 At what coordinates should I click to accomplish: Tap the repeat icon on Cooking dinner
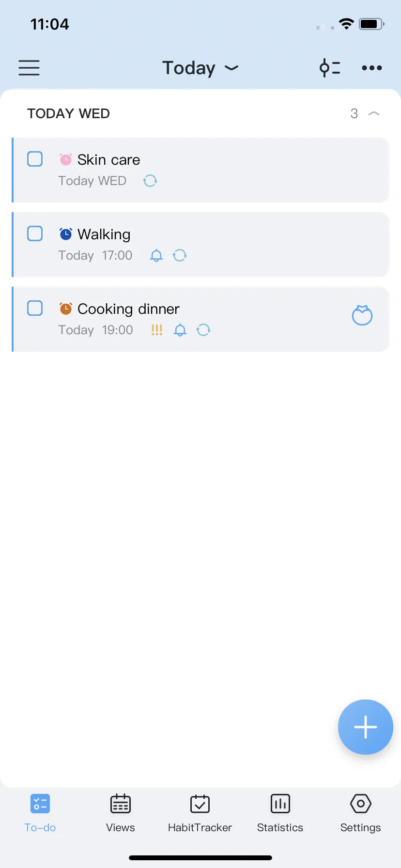point(203,330)
